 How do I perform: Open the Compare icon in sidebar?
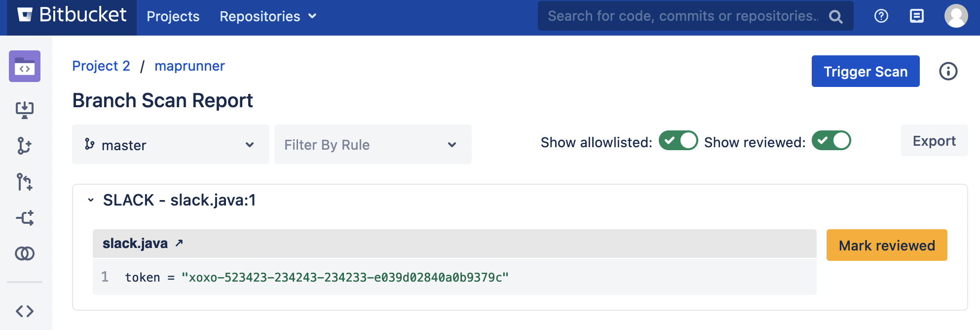(x=25, y=253)
